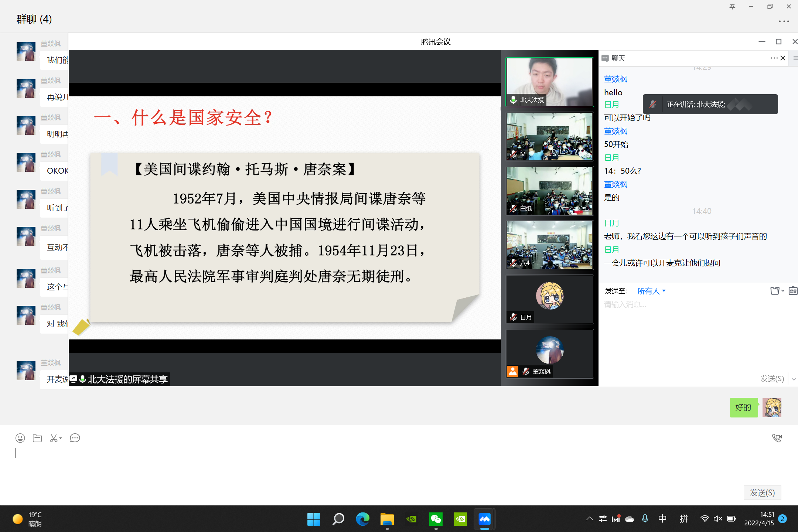Screen dimensions: 798x532
Task: Open chat history bubble icon
Action: (75, 438)
